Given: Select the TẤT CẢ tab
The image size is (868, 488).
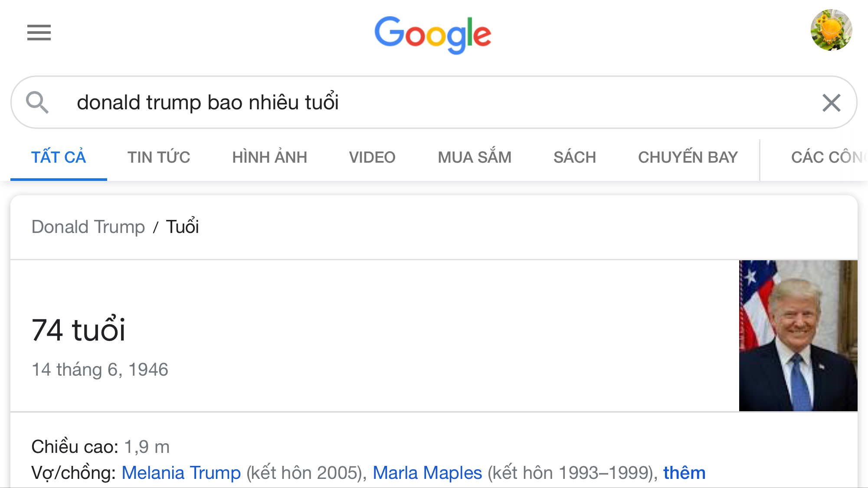Looking at the screenshot, I should [x=59, y=157].
